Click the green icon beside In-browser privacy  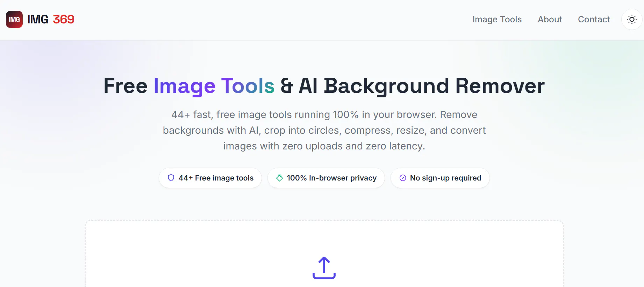(x=279, y=178)
